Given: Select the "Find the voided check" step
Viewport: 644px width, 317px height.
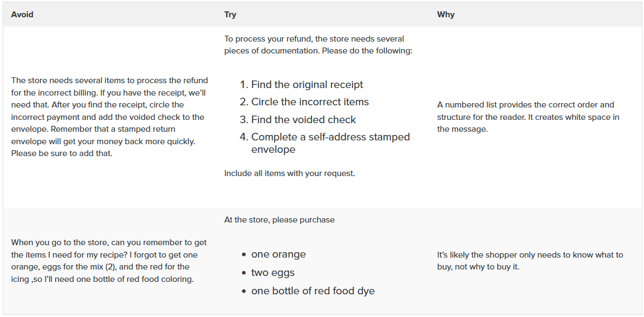Looking at the screenshot, I should tap(303, 120).
